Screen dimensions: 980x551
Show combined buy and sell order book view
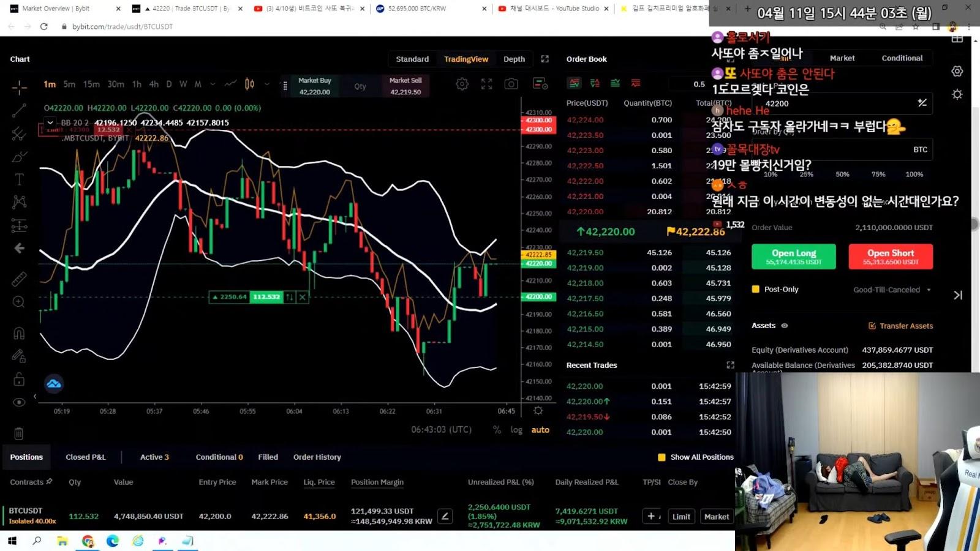point(575,83)
